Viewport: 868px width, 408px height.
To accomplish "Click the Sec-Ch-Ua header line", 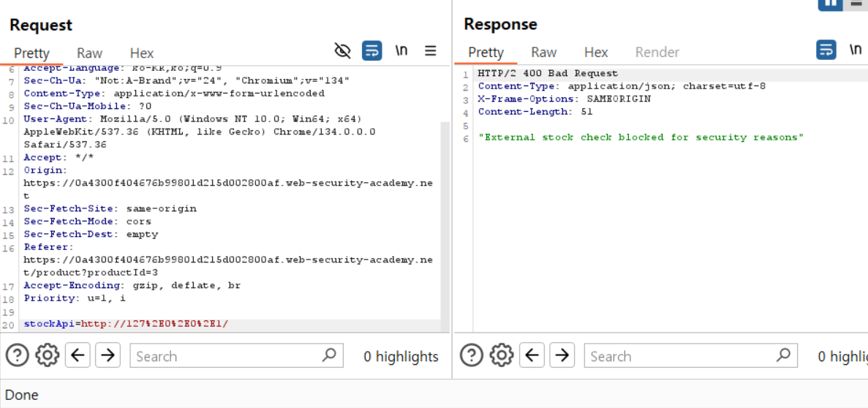I will click(x=186, y=81).
